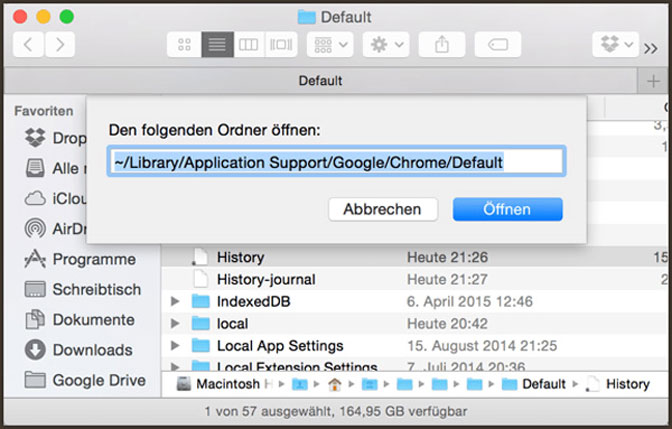Screen dimensions: 672x429
Task: Open Dropbox in the sidebar
Action: point(55,138)
